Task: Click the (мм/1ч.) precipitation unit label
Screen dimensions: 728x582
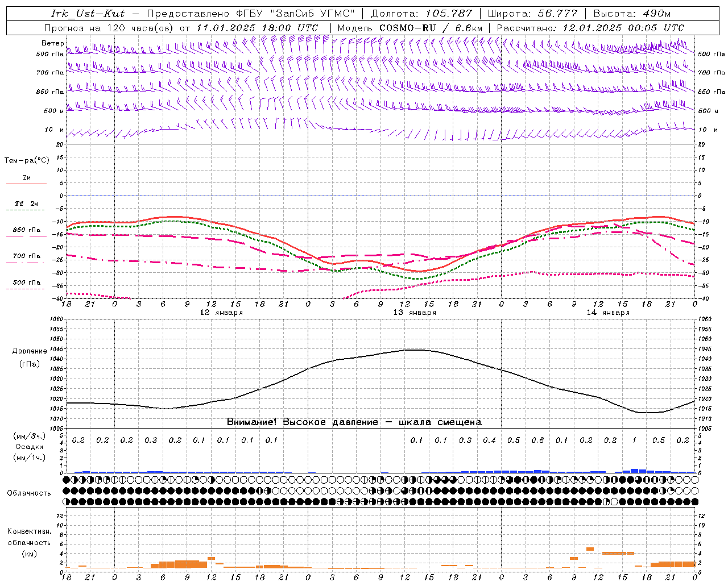Action: pos(30,458)
